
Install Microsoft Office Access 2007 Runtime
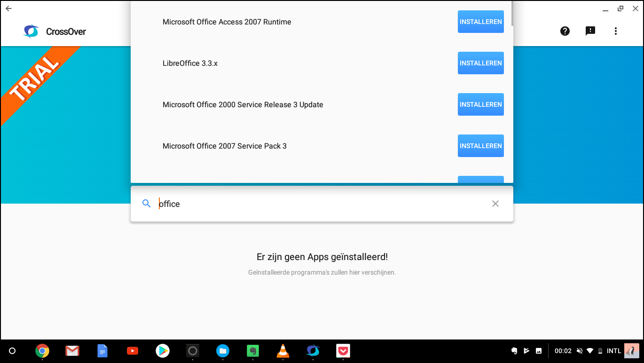coord(480,22)
